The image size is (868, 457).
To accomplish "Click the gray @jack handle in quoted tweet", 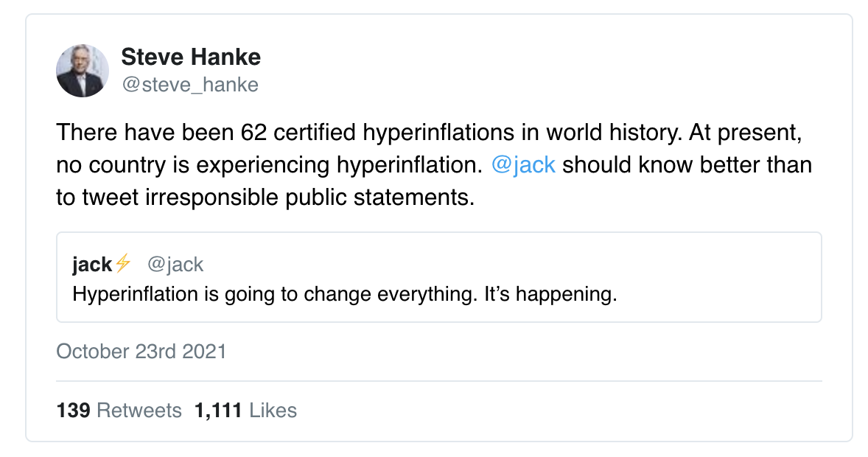I will pyautogui.click(x=175, y=265).
